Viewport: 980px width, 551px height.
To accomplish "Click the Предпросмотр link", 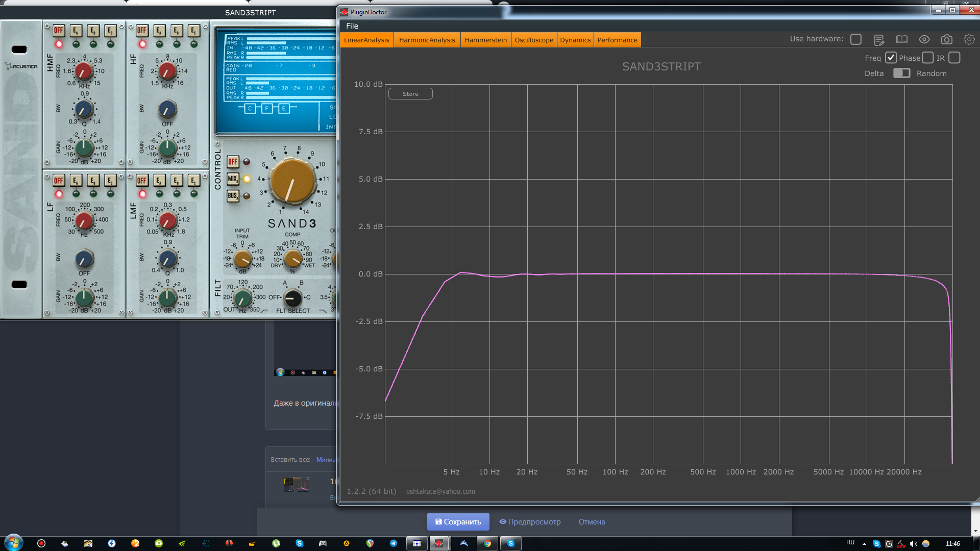I will 530,521.
